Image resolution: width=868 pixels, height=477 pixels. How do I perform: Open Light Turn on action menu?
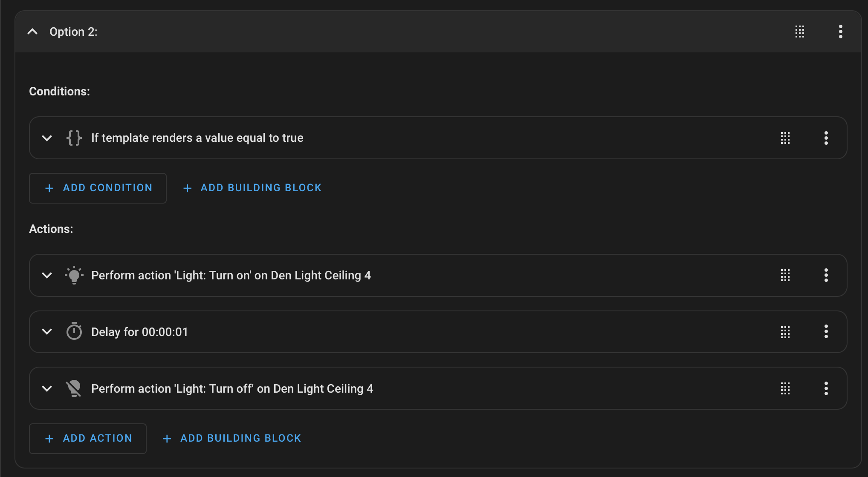click(826, 276)
